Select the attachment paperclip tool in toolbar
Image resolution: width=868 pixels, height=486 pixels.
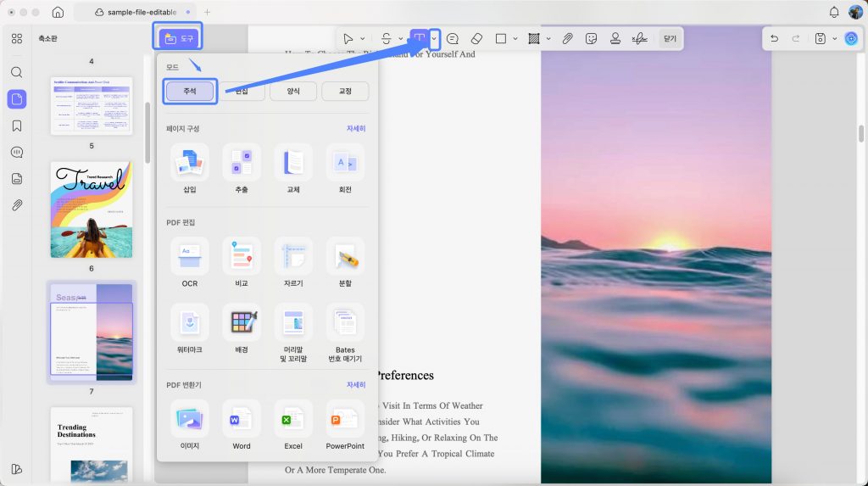pyautogui.click(x=567, y=39)
